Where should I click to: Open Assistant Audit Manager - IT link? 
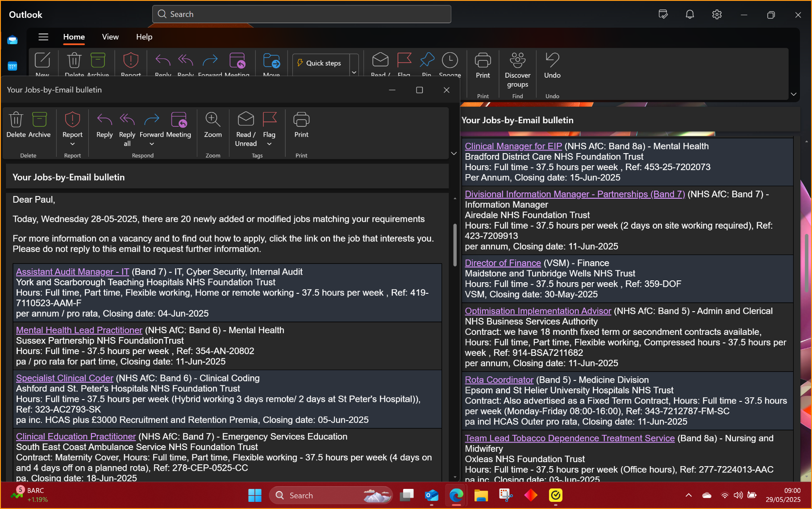tap(72, 271)
